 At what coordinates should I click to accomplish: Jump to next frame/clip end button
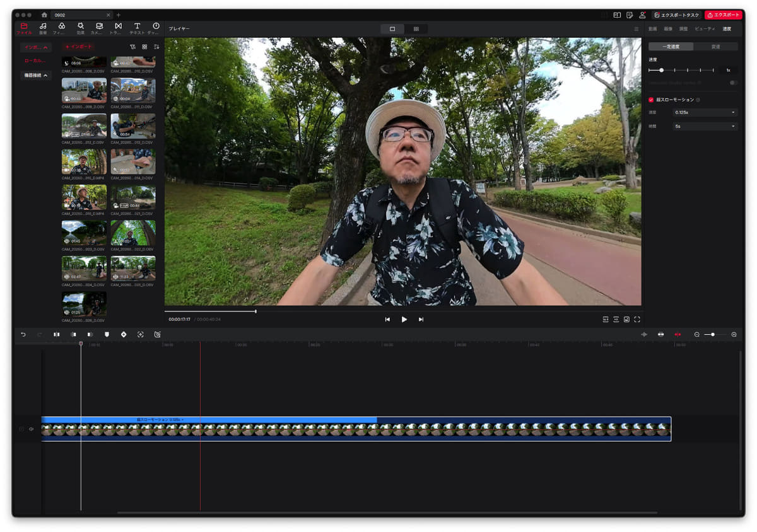(x=421, y=320)
